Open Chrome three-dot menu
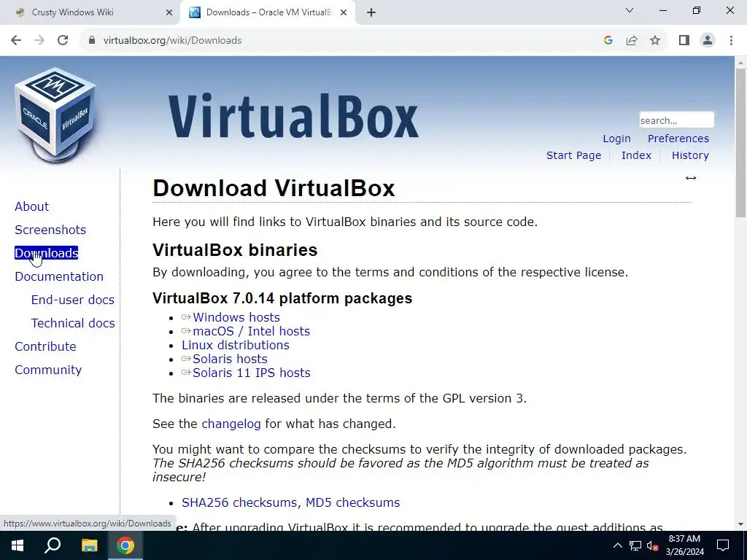Image resolution: width=747 pixels, height=560 pixels. (x=731, y=41)
